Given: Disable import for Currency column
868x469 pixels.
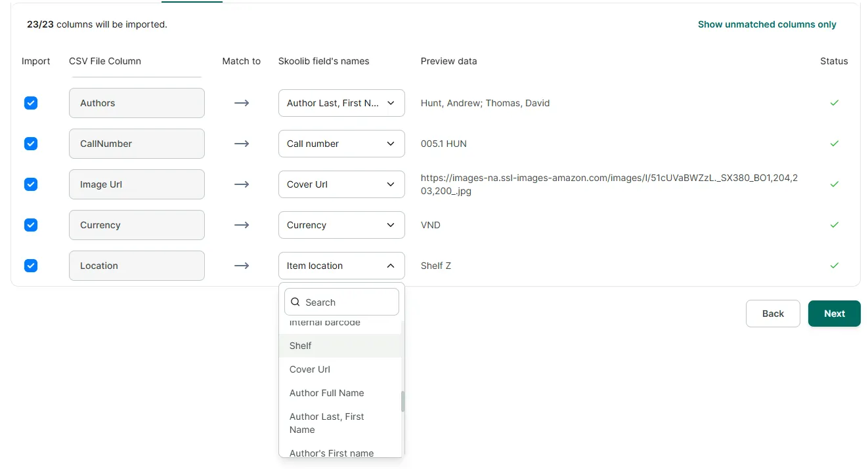Looking at the screenshot, I should point(31,225).
